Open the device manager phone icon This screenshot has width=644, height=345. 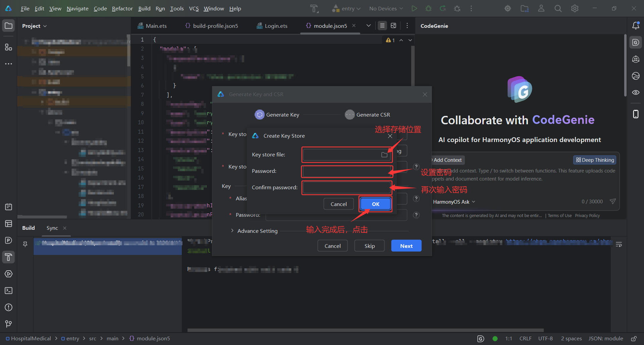(636, 114)
